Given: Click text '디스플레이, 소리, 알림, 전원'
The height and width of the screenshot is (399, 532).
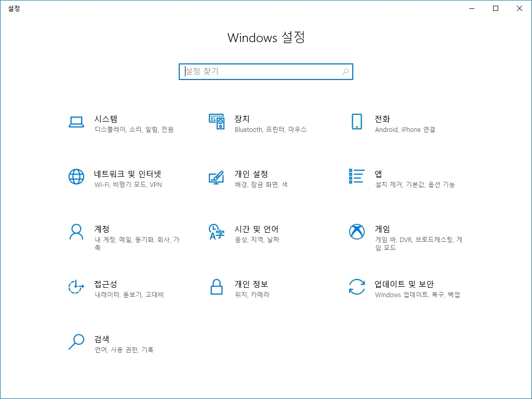Looking at the screenshot, I should click(135, 129).
